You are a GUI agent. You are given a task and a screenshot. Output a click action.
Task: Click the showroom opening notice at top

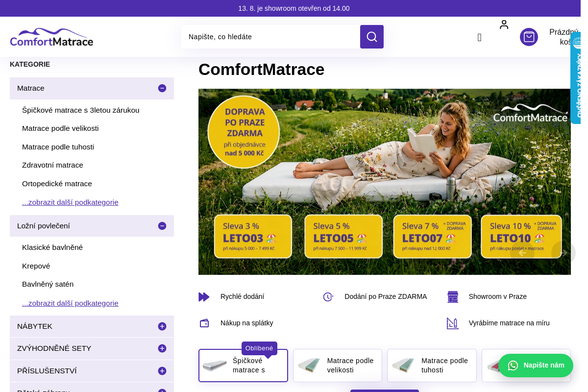[x=294, y=8]
